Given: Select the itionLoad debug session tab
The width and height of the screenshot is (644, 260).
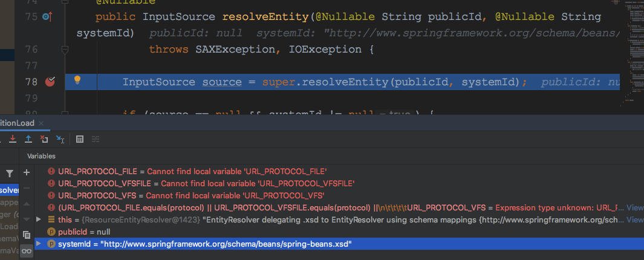Looking at the screenshot, I should [18, 123].
